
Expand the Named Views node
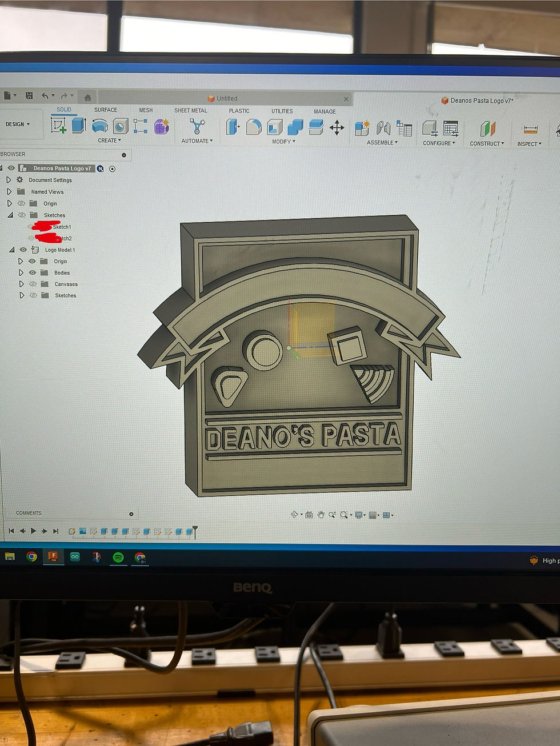pos(9,191)
